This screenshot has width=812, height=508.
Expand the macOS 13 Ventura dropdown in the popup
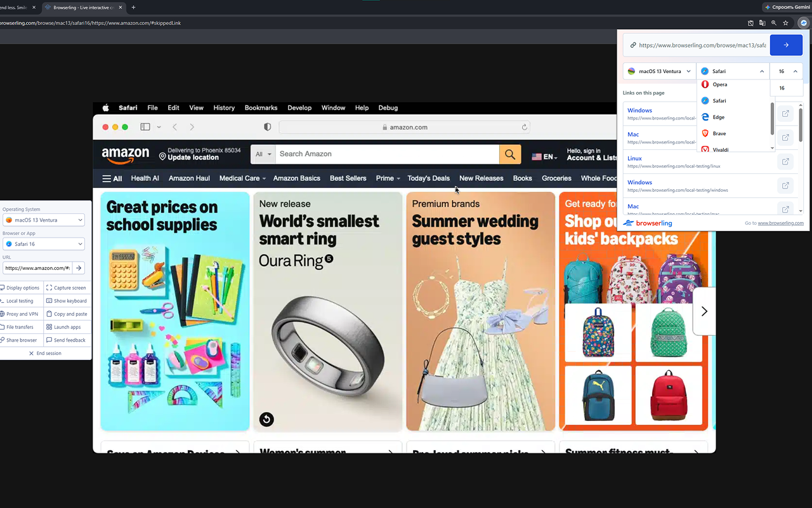pos(660,71)
